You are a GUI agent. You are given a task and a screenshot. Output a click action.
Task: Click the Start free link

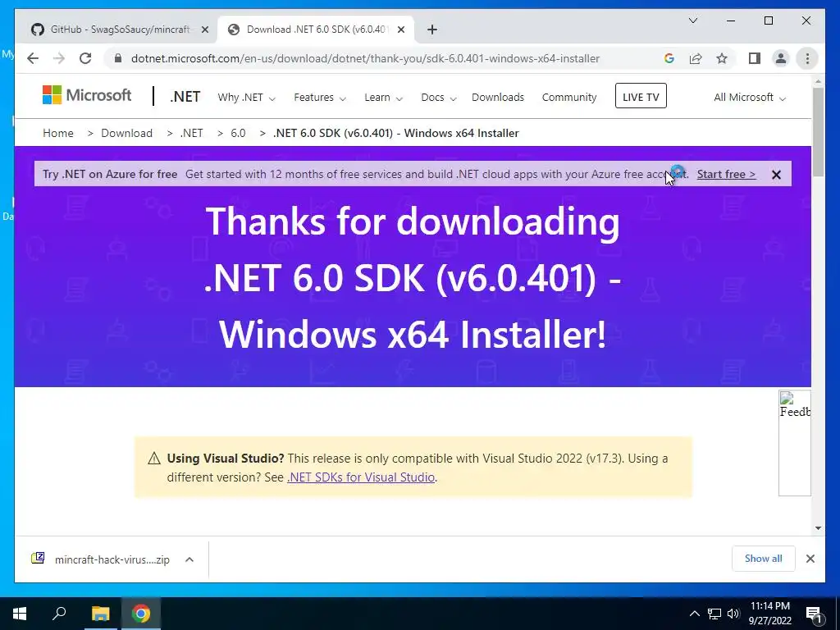[727, 174]
